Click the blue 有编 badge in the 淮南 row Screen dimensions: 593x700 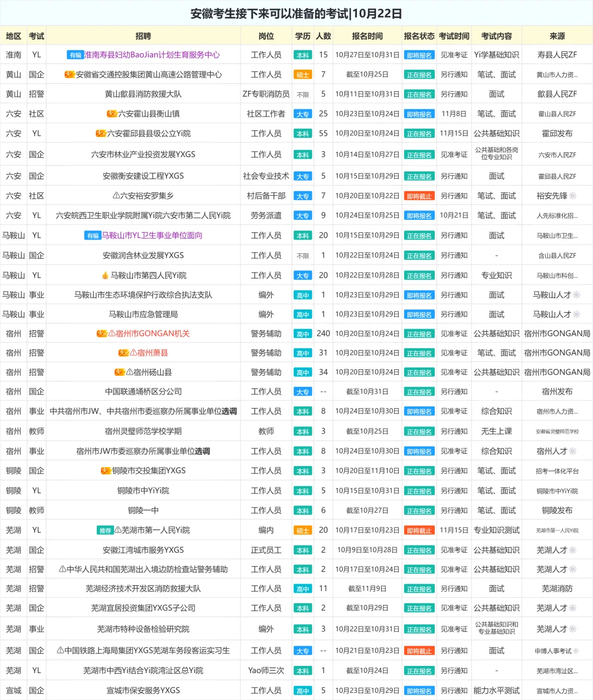point(75,54)
